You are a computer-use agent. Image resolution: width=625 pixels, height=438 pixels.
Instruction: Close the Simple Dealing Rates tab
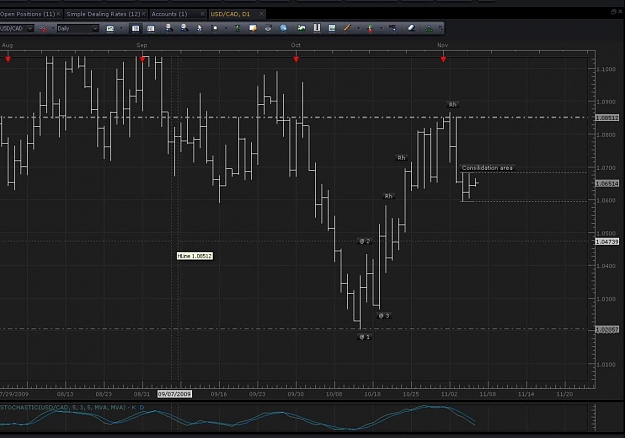[144, 14]
